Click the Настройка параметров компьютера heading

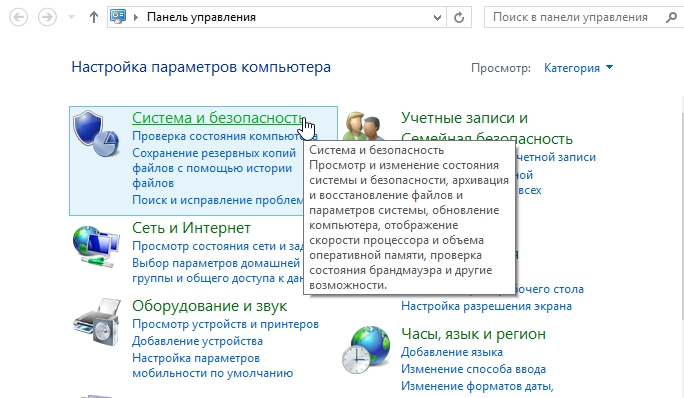[201, 67]
